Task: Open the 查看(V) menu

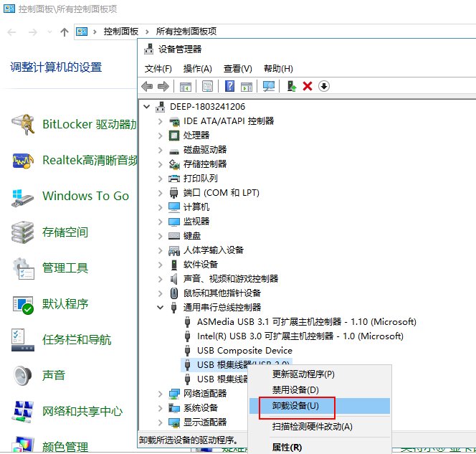Action: click(x=238, y=69)
